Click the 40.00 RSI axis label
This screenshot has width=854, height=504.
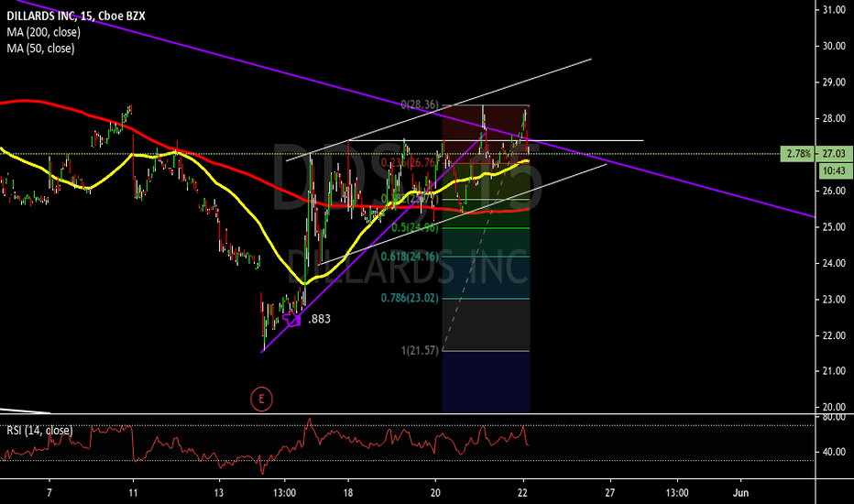pos(834,452)
